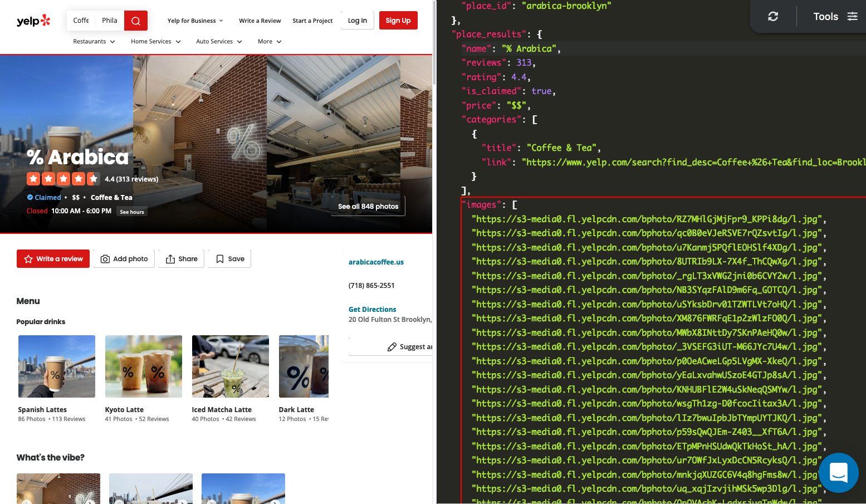Click the pencil Suggest an edit icon
Image resolution: width=866 pixels, height=504 pixels.
pyautogui.click(x=392, y=347)
